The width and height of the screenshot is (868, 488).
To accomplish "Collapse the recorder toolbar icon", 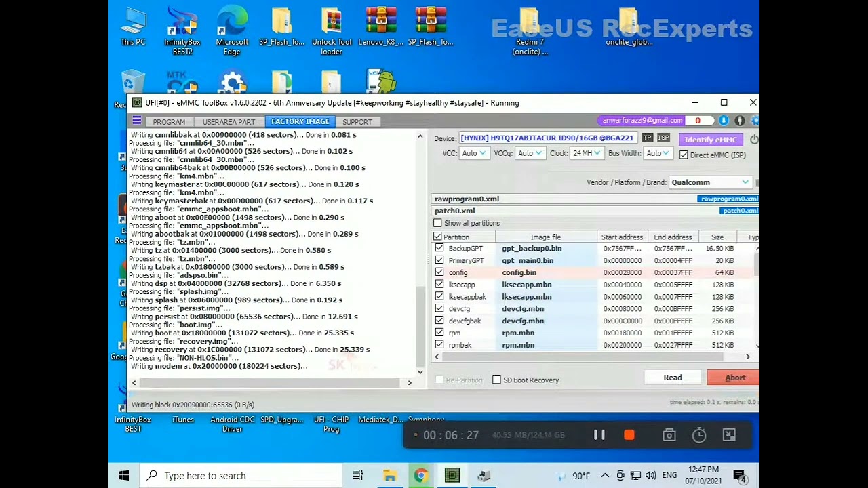I will [729, 435].
